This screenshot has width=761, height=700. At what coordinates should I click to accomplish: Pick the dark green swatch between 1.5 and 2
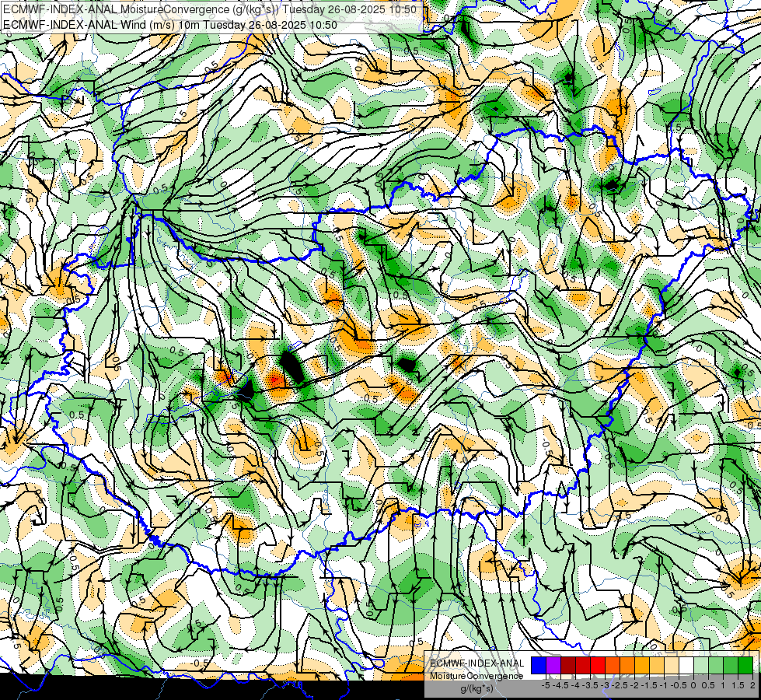745,665
